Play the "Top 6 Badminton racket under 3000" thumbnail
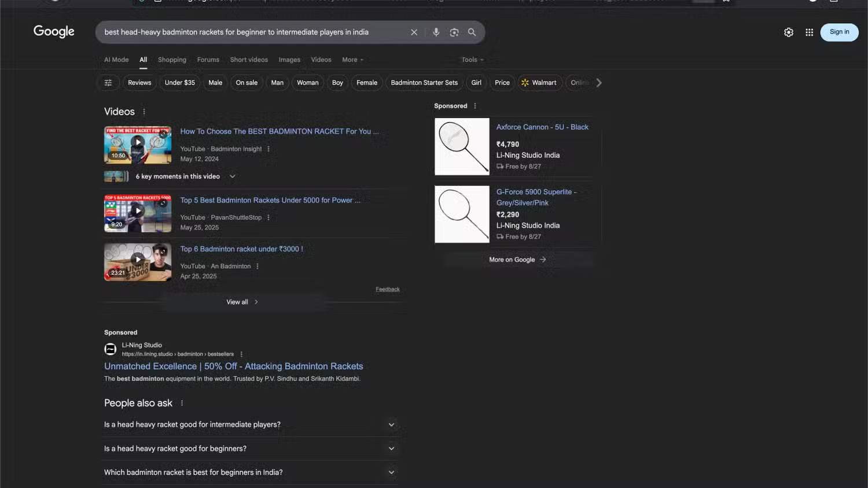The width and height of the screenshot is (868, 488). pos(137,261)
